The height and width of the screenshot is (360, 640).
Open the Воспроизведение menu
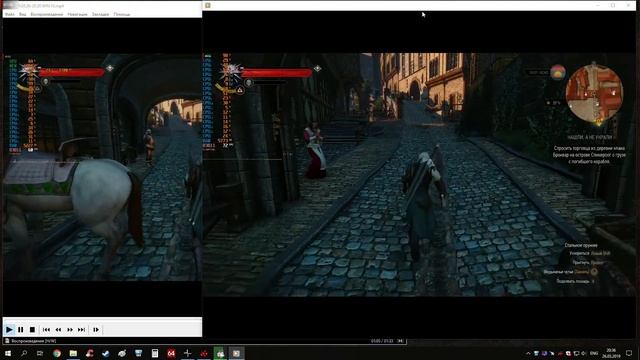(47, 14)
